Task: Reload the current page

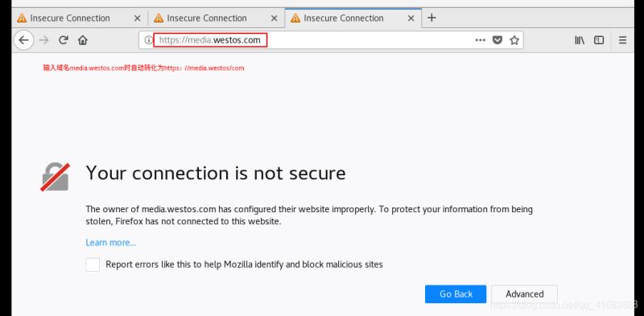Action: coord(64,40)
